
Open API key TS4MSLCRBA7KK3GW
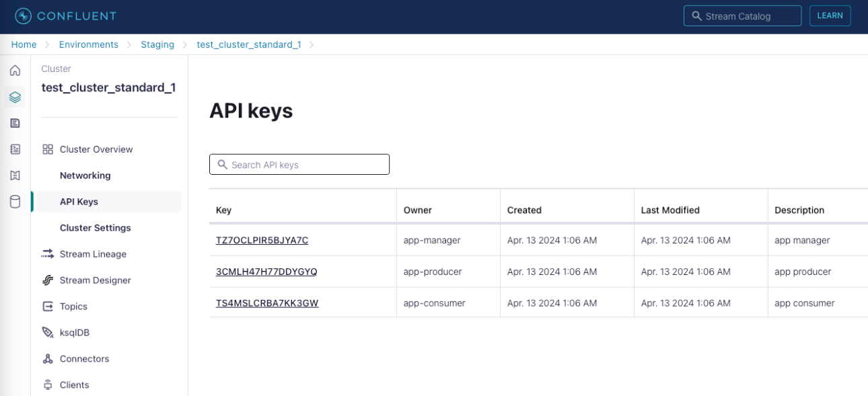click(x=267, y=303)
